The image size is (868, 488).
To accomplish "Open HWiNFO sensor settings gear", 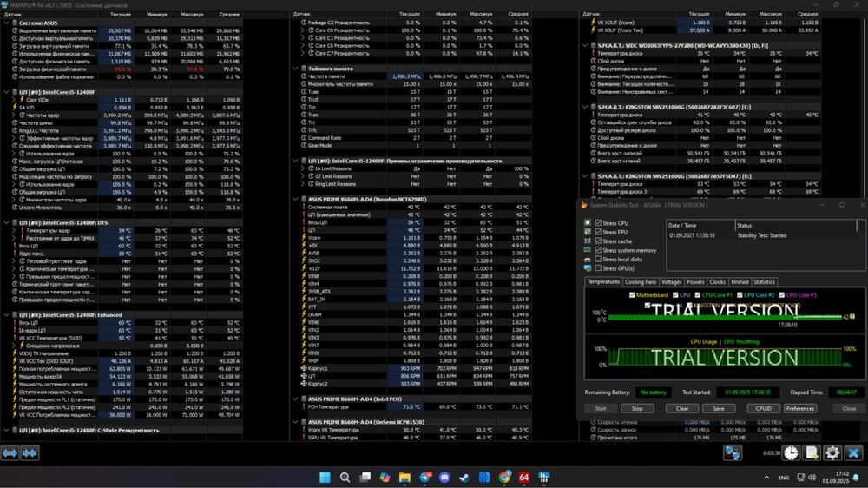I will (832, 453).
